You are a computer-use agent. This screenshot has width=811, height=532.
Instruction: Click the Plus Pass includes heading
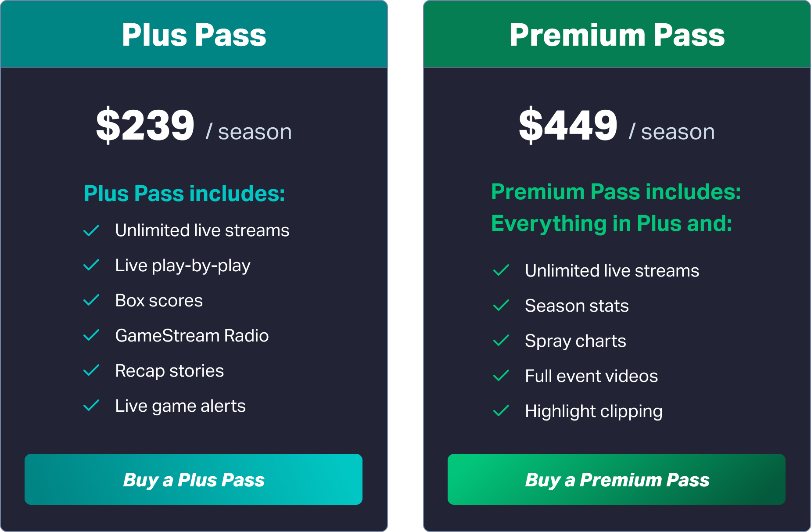point(184,194)
